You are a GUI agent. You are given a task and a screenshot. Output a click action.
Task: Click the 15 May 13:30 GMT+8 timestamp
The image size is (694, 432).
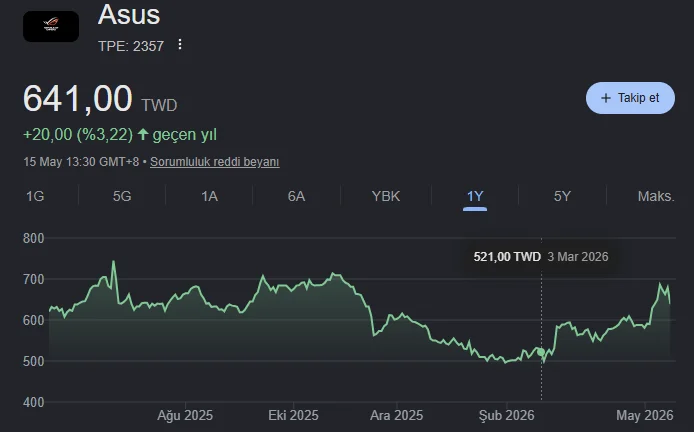click(x=81, y=162)
